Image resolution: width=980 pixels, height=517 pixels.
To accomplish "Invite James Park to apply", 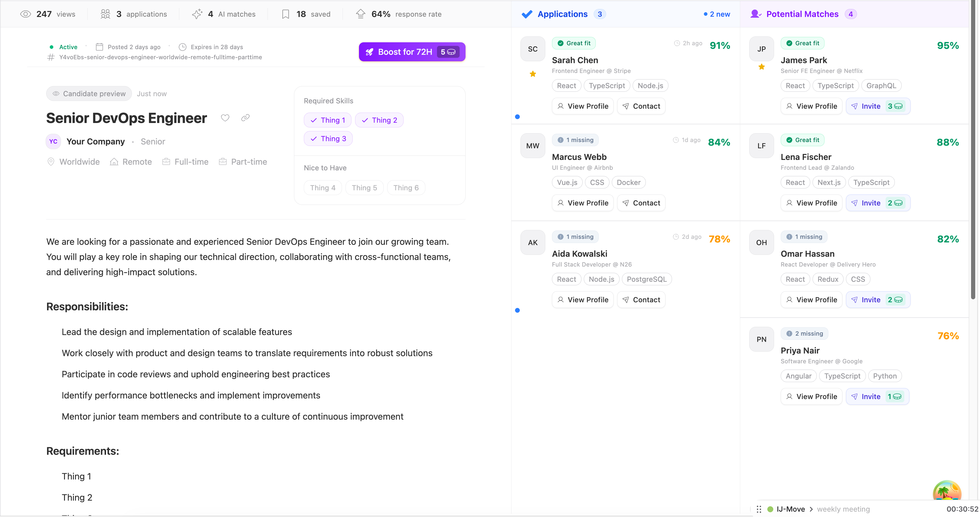I will pyautogui.click(x=878, y=106).
